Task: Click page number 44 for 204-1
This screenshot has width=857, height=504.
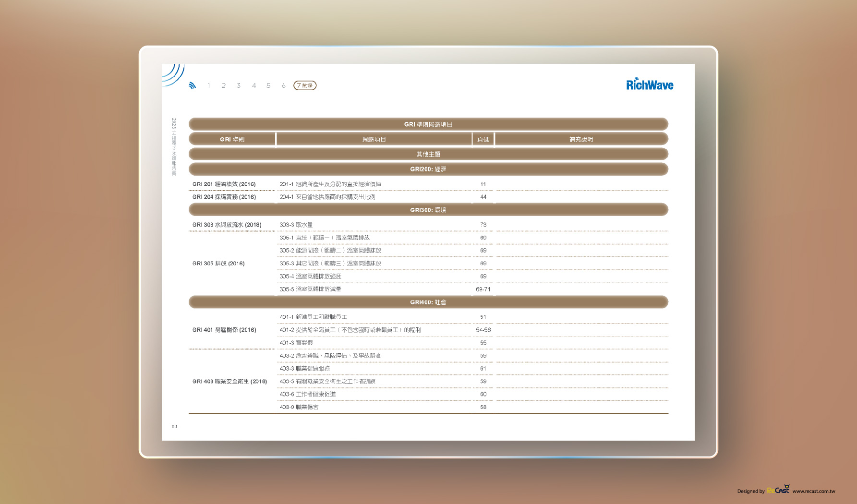Action: coord(483,197)
